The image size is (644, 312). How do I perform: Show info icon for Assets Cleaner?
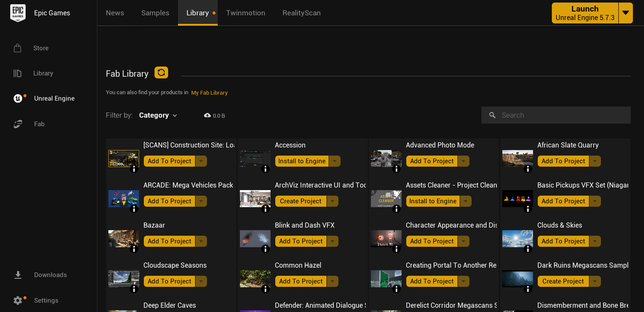click(396, 209)
